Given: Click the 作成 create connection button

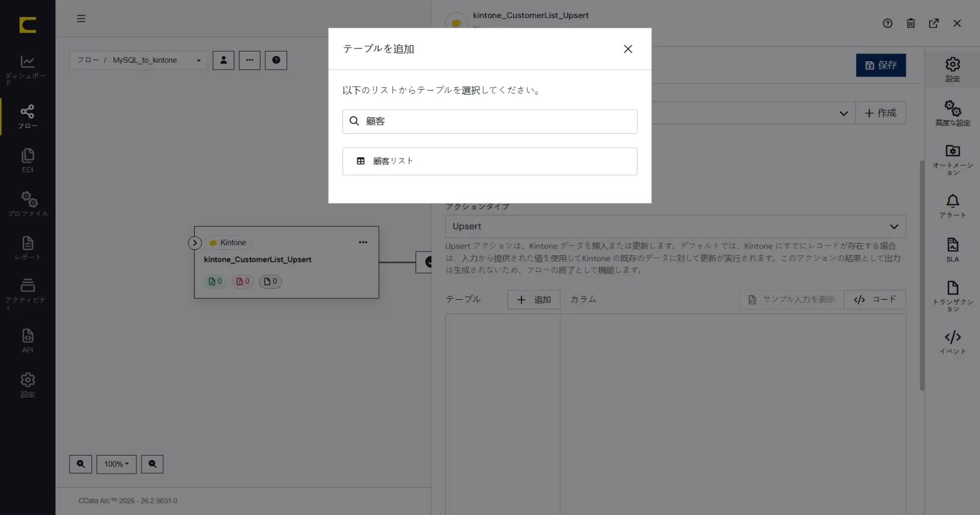Looking at the screenshot, I should click(x=880, y=113).
